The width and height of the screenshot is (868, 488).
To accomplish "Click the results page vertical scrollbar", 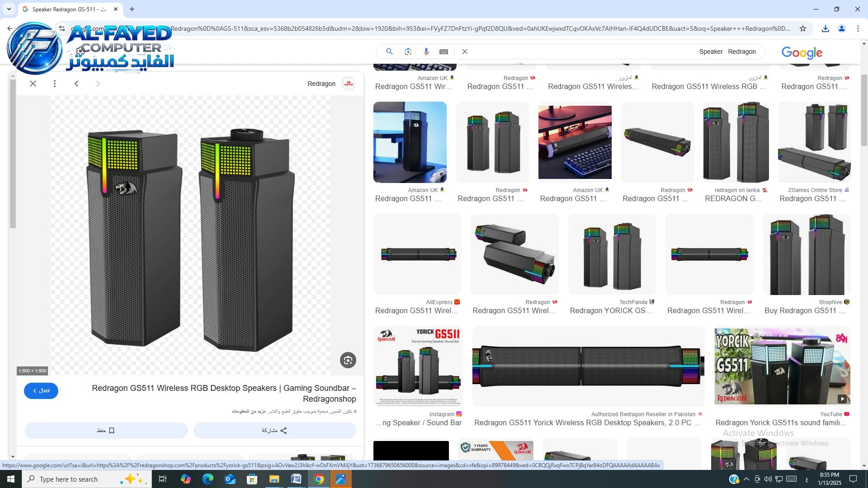I will coord(864,110).
